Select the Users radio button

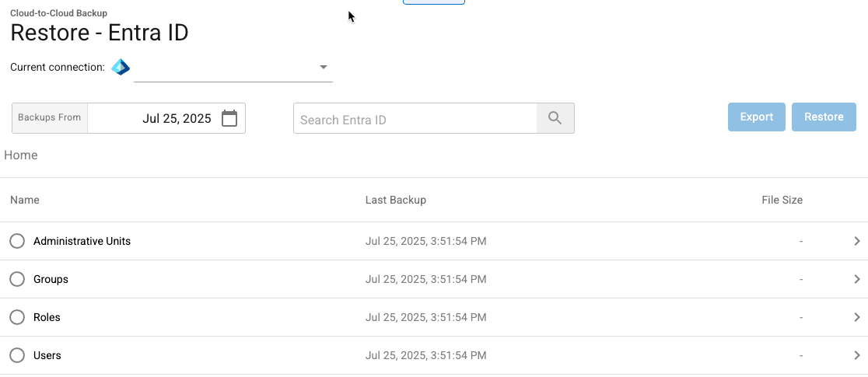click(x=17, y=355)
